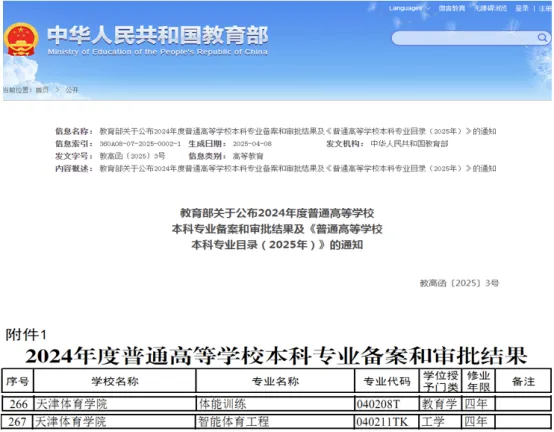This screenshot has height=432, width=554.
Task: Click issuing body 中华人民共和国教育部 in metadata
Action: [x=409, y=144]
